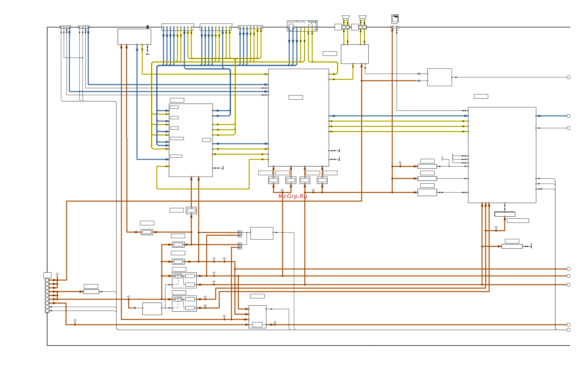The width and height of the screenshot is (584, 392).
Task: Select the left speaker terminal pair
Action: [x=346, y=27]
